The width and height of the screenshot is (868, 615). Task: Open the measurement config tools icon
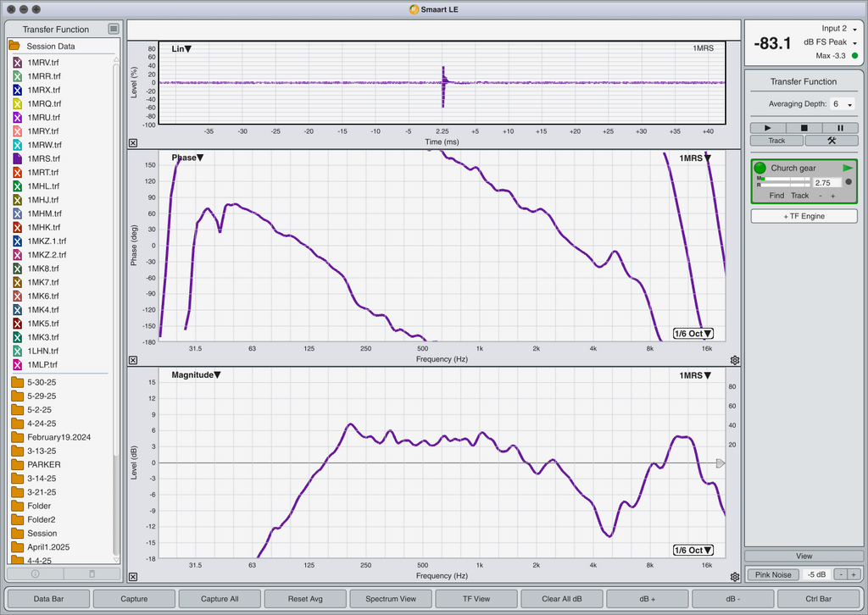coord(832,141)
